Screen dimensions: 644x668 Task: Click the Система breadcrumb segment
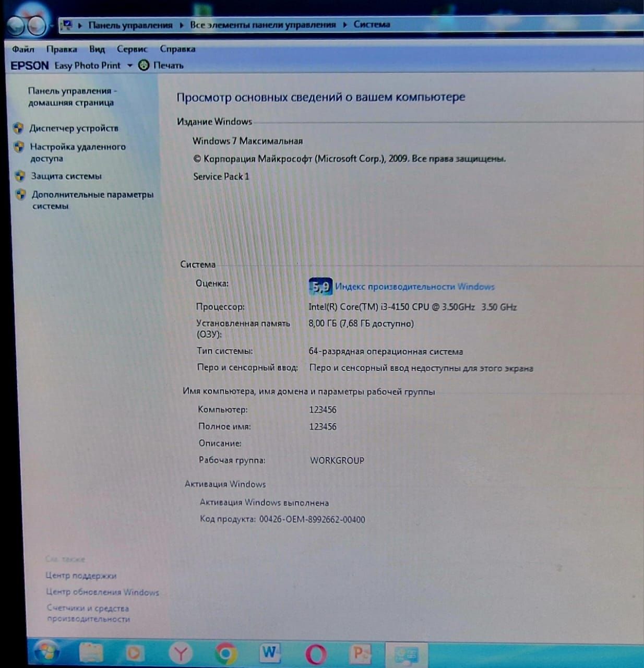(372, 24)
